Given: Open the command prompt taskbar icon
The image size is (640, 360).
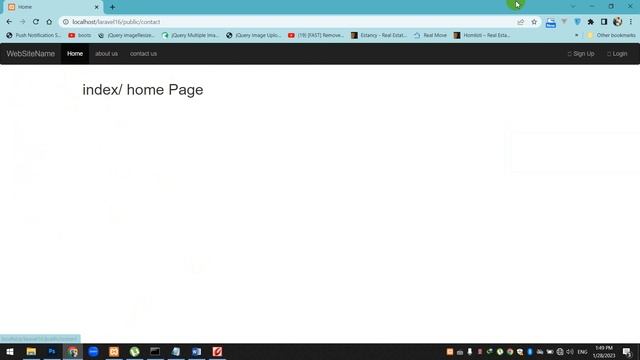Looking at the screenshot, I should (155, 351).
